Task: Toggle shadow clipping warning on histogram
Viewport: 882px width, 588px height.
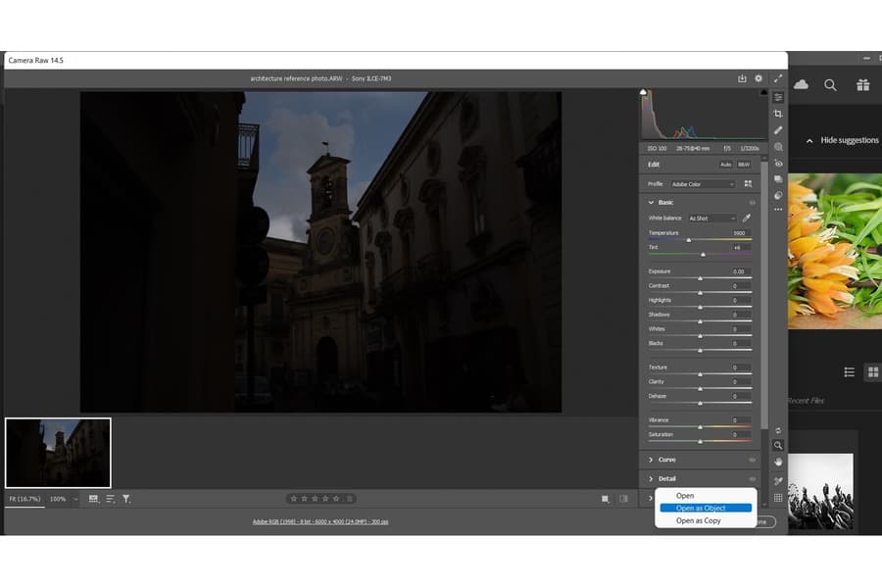Action: tap(644, 92)
